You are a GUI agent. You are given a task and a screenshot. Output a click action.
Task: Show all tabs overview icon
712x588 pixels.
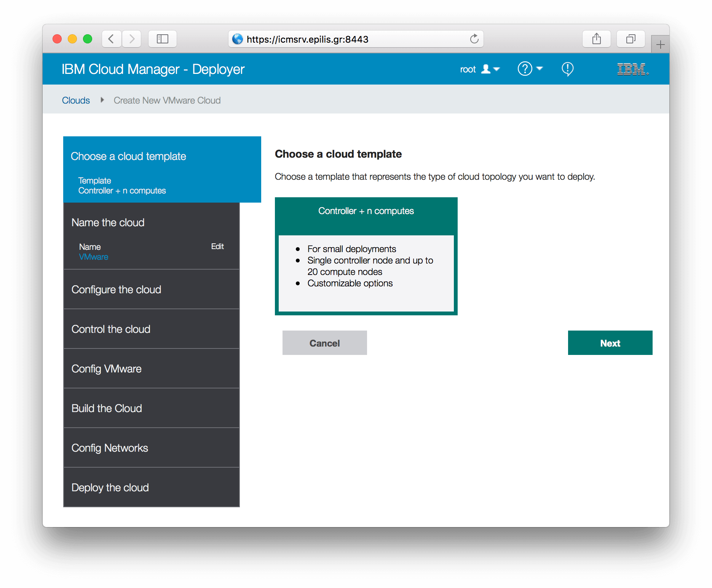[631, 39]
